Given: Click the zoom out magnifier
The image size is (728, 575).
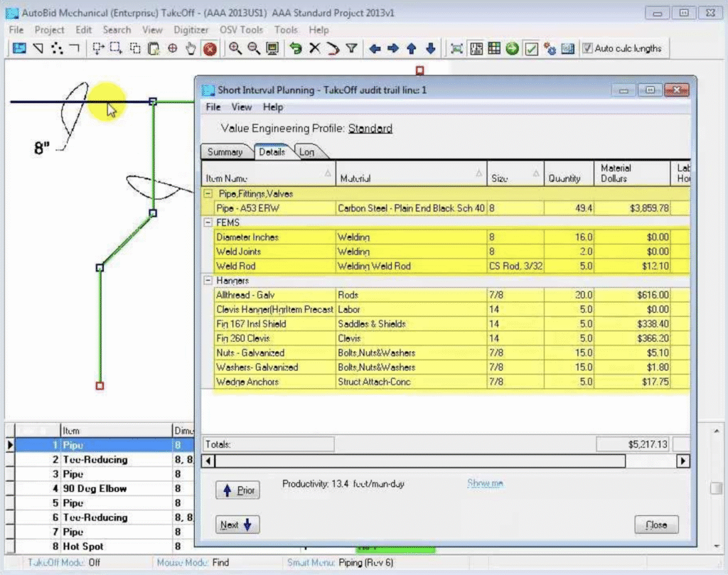Looking at the screenshot, I should [254, 48].
